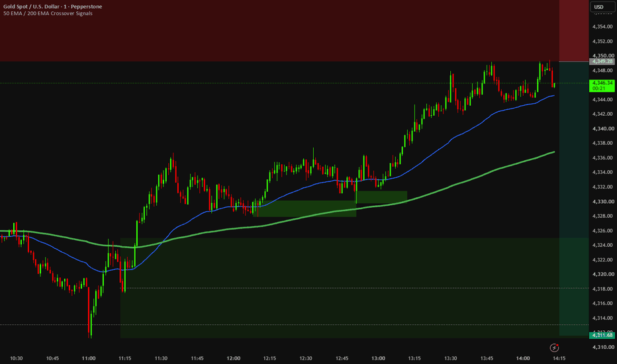Click the 12:00 time axis label
This screenshot has width=617, height=364.
click(x=233, y=358)
